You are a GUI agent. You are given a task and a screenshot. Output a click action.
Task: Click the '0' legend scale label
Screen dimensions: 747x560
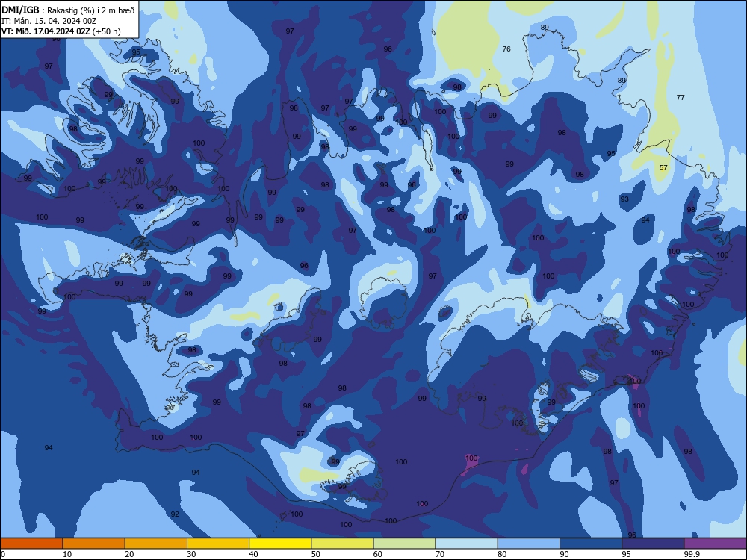(3, 554)
